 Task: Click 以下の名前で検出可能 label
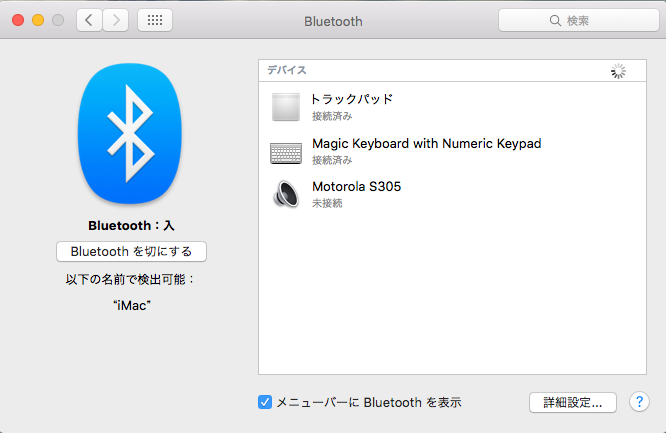[x=130, y=280]
